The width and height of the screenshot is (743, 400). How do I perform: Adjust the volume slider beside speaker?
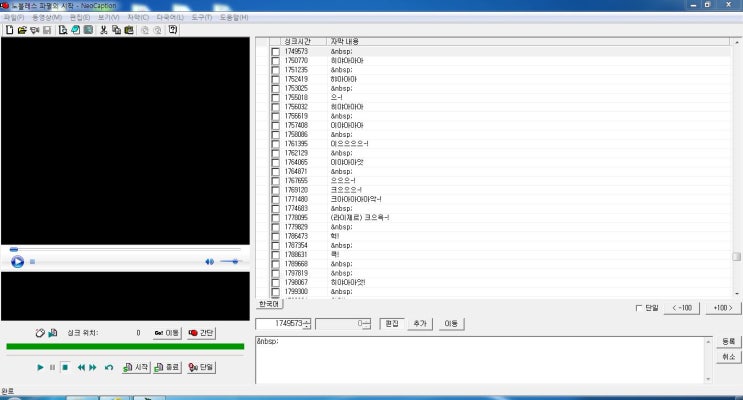(230, 262)
